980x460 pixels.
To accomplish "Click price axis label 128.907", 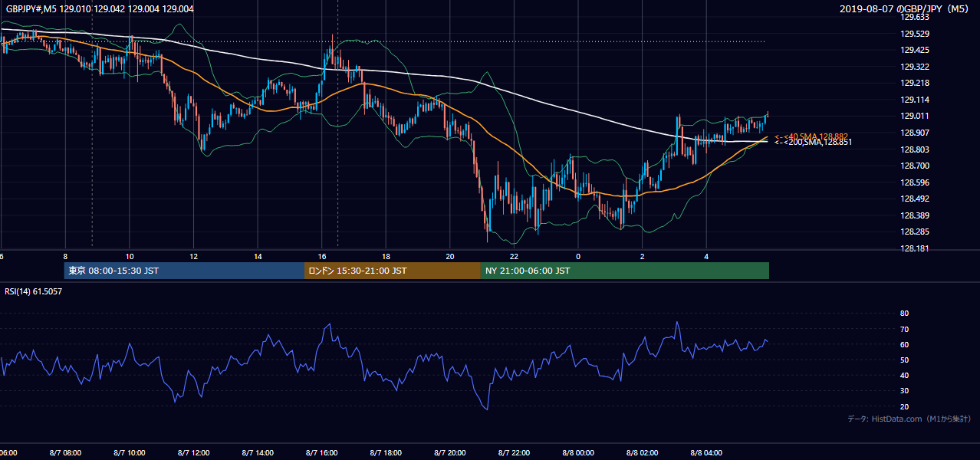I will tap(915, 133).
